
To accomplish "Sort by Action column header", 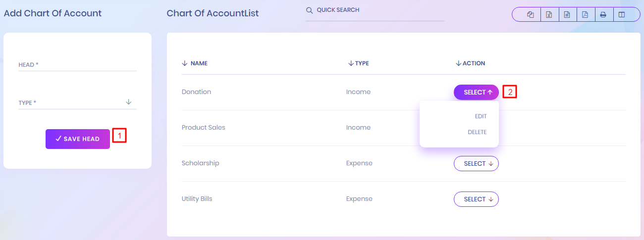I will click(470, 63).
